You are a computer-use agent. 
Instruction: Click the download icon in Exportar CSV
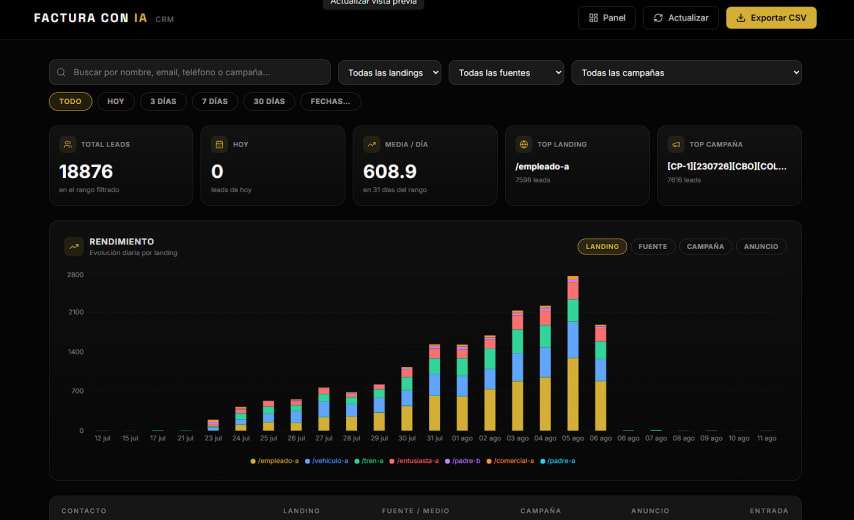(741, 18)
